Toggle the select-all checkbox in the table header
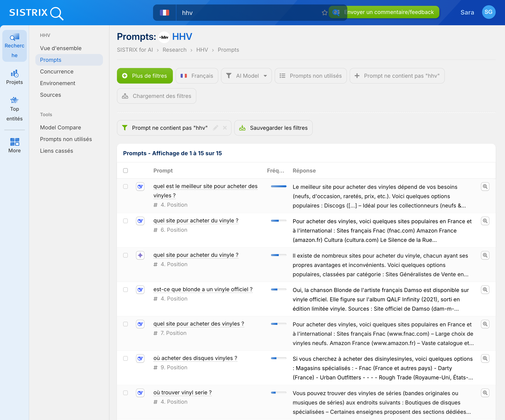Screen dimensions: 505x420 pos(125,170)
